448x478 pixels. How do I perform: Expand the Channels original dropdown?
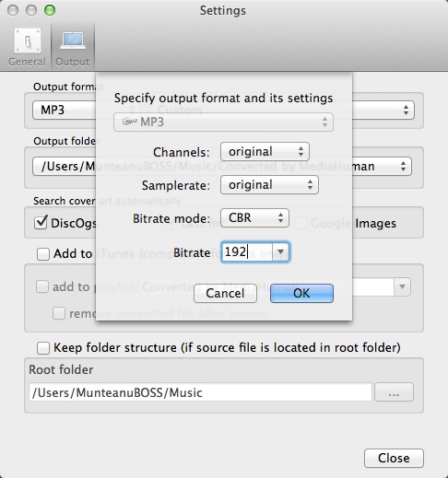point(265,152)
